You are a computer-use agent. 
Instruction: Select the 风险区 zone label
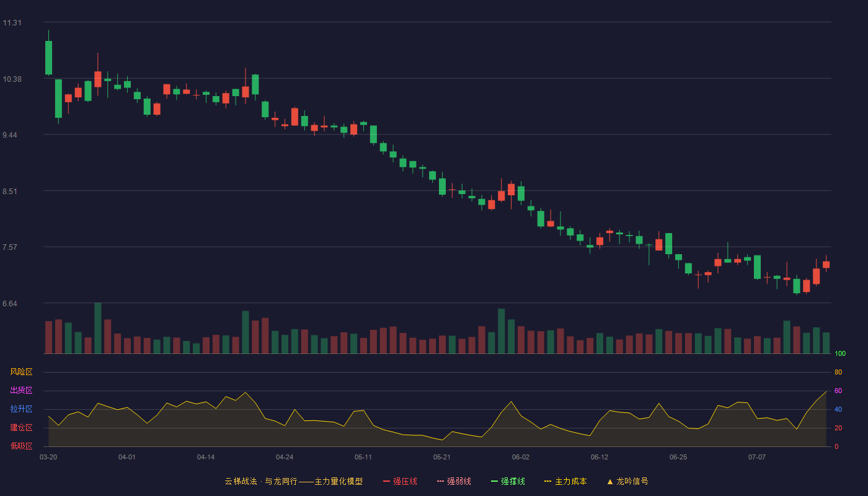coord(21,372)
